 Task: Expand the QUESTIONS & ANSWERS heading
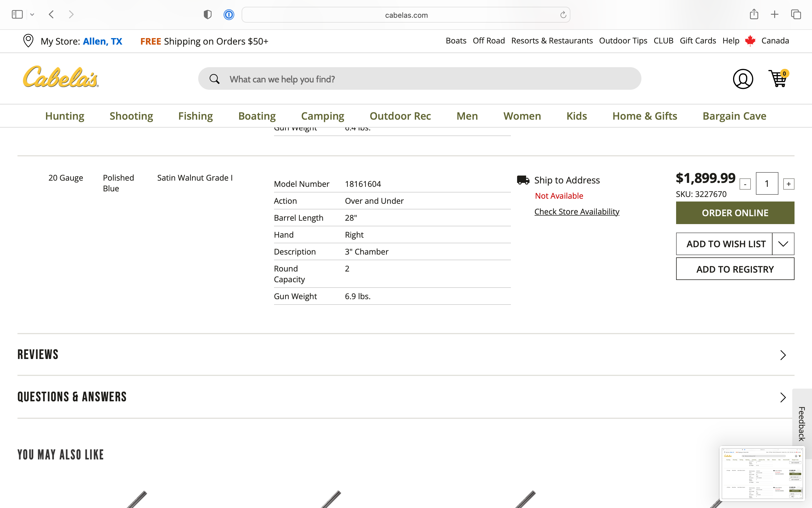72,397
